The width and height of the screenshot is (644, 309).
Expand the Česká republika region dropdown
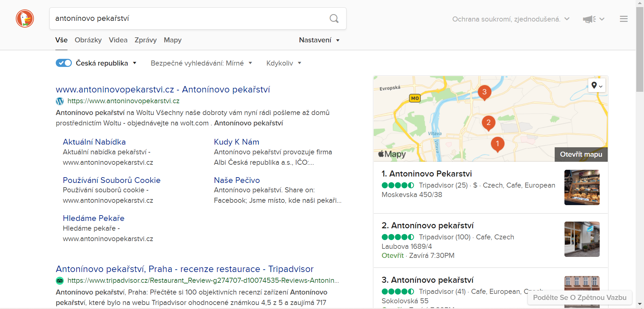tap(106, 63)
